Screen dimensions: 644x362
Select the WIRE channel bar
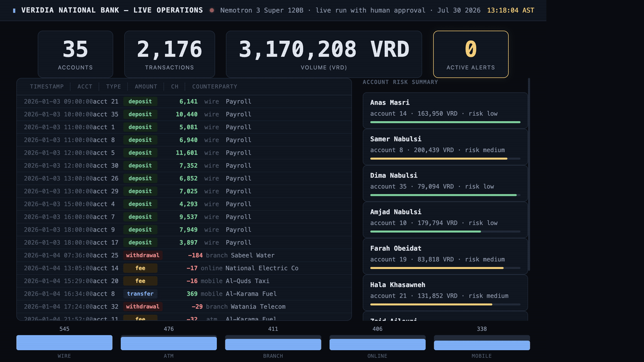pyautogui.click(x=64, y=343)
